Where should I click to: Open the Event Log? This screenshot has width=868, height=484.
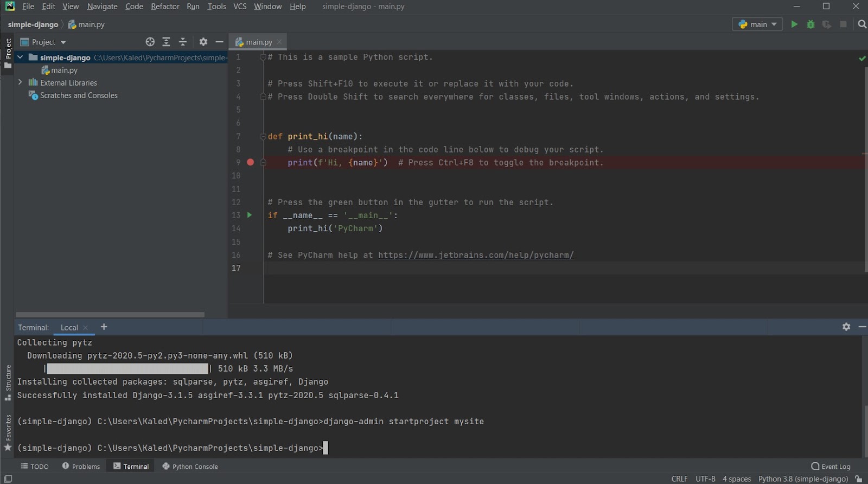(831, 466)
